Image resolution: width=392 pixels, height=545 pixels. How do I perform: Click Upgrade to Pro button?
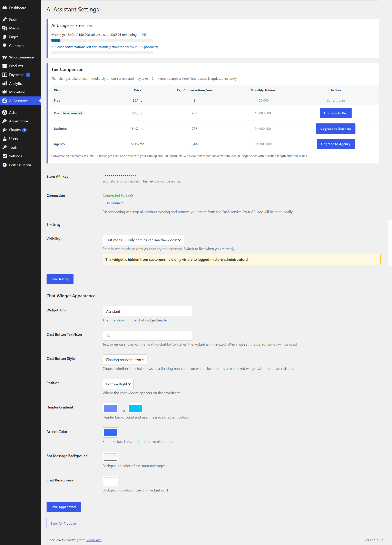pos(335,113)
